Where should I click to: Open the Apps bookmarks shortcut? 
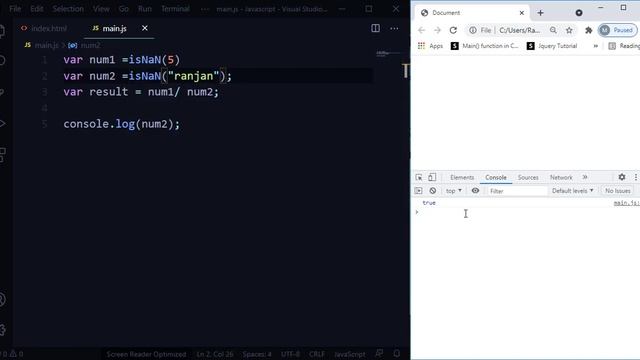click(x=430, y=46)
